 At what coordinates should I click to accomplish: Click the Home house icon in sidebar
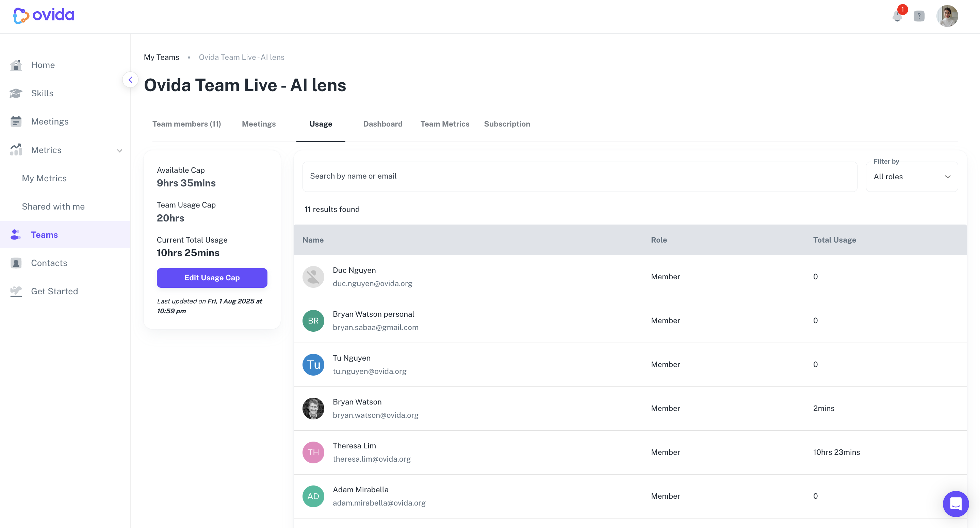tap(16, 65)
